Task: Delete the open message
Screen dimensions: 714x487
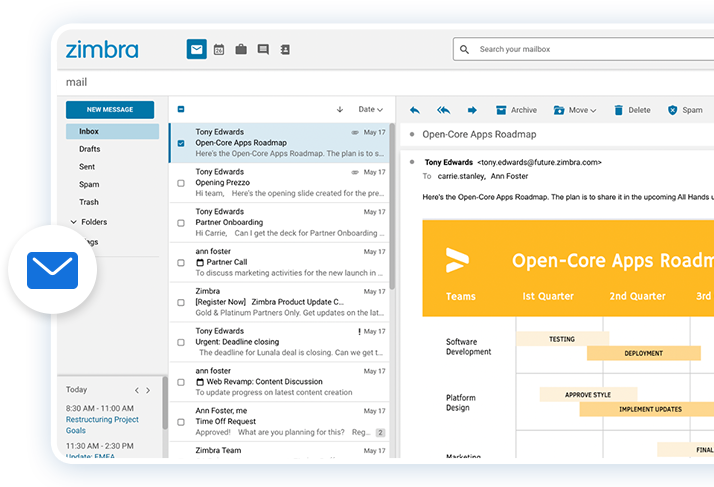Action: coord(632,110)
